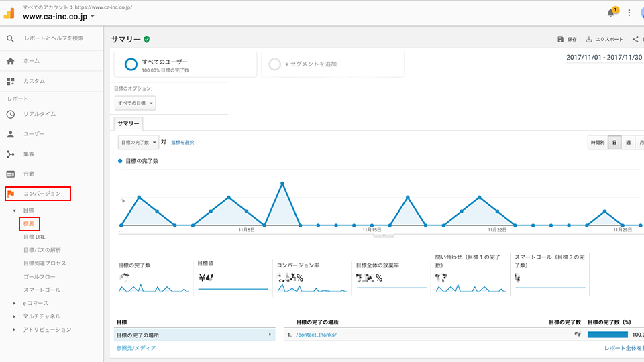
Task: Click the highest peak data point on chart
Action: [282, 184]
